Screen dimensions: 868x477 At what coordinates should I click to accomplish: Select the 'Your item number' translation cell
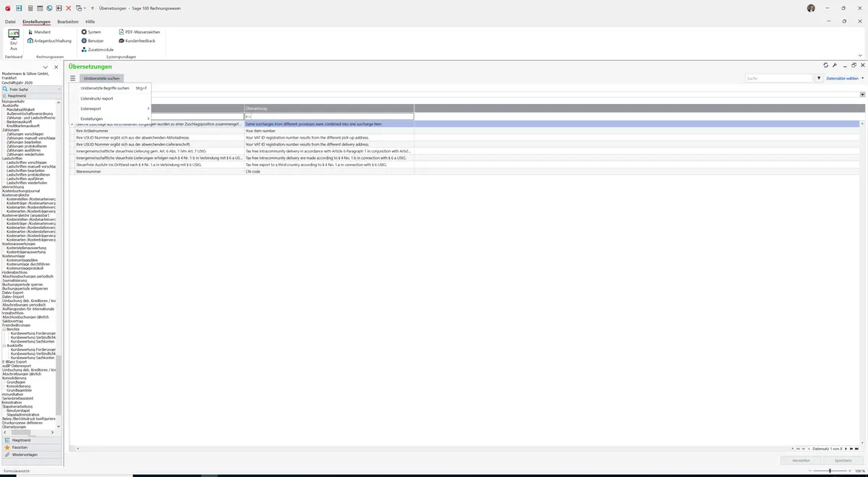click(329, 131)
